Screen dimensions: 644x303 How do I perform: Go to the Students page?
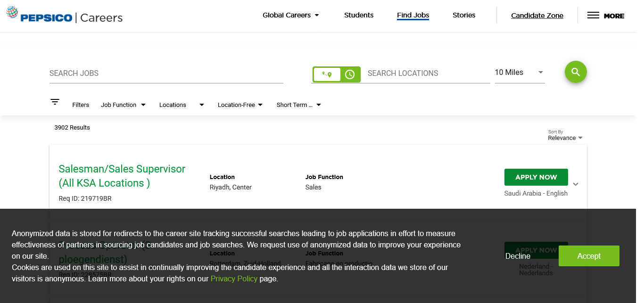click(359, 15)
